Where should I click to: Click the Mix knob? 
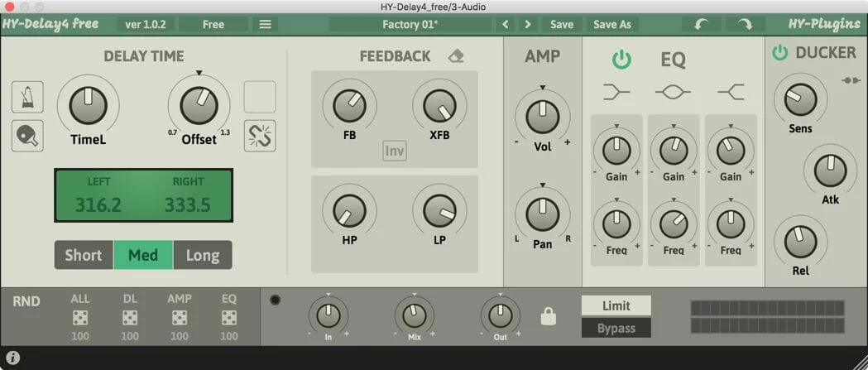pos(414,315)
